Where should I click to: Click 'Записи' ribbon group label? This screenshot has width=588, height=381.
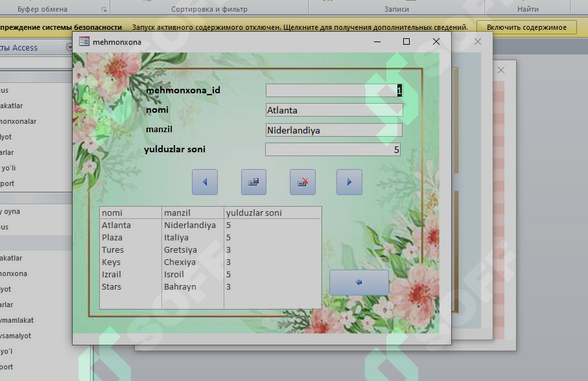pyautogui.click(x=396, y=9)
